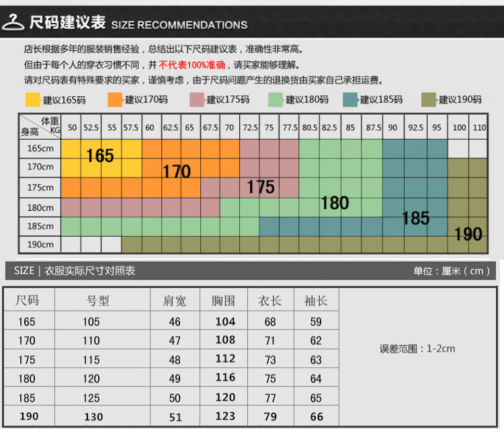The image size is (504, 429).
Task: Select the 165cm height row header
Action: (x=40, y=148)
